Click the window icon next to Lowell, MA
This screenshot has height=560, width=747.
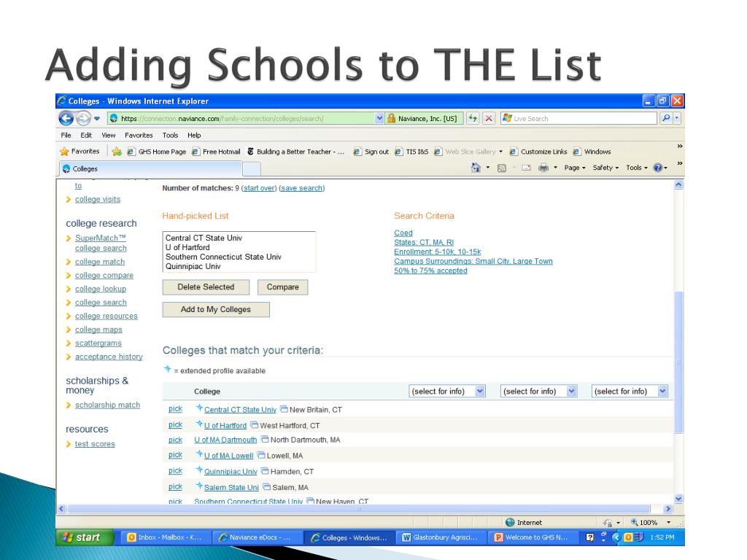[x=261, y=455]
